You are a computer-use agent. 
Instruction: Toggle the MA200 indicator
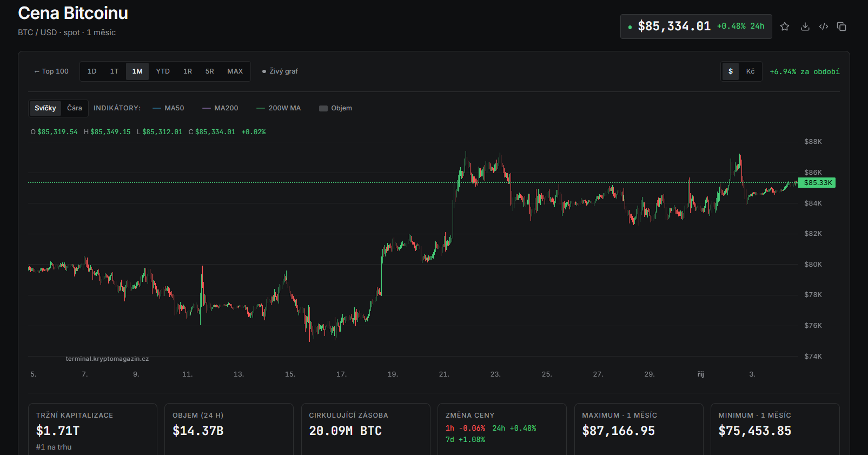tap(220, 108)
